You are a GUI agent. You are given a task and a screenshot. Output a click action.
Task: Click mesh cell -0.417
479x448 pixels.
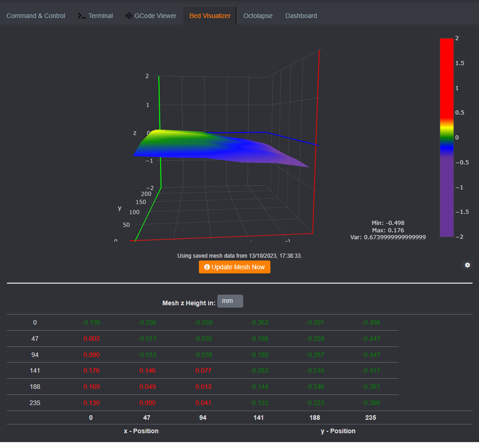pos(371,370)
